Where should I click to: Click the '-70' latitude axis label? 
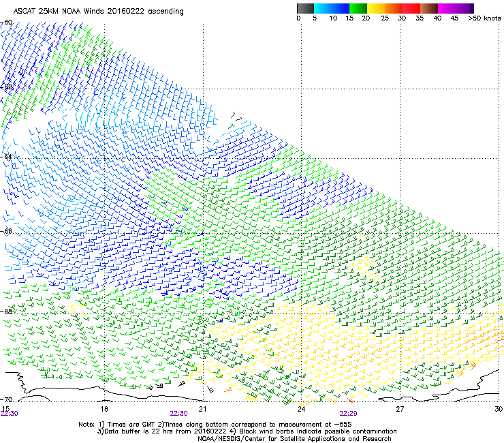[x=7, y=399]
